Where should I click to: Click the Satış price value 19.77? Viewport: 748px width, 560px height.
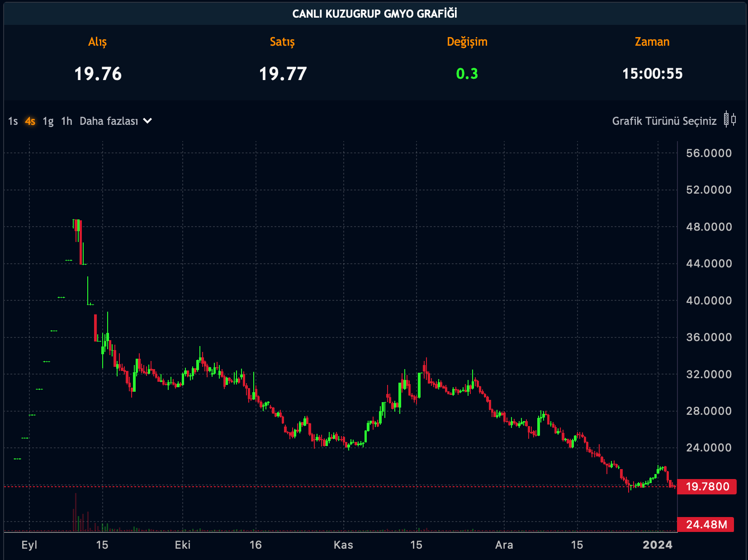click(283, 74)
